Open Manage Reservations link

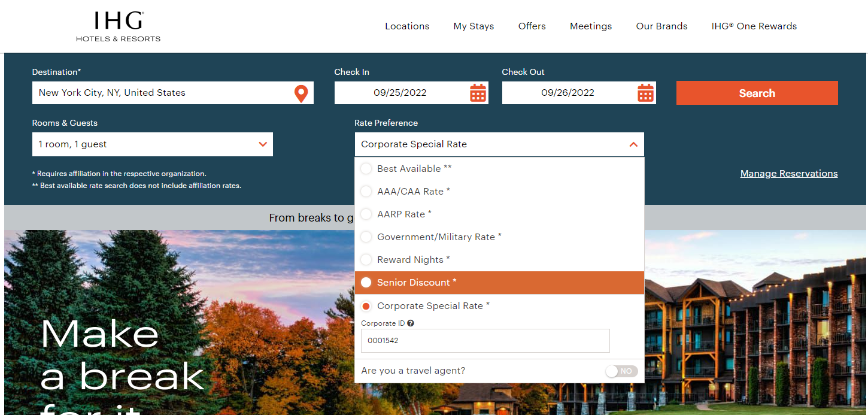788,173
